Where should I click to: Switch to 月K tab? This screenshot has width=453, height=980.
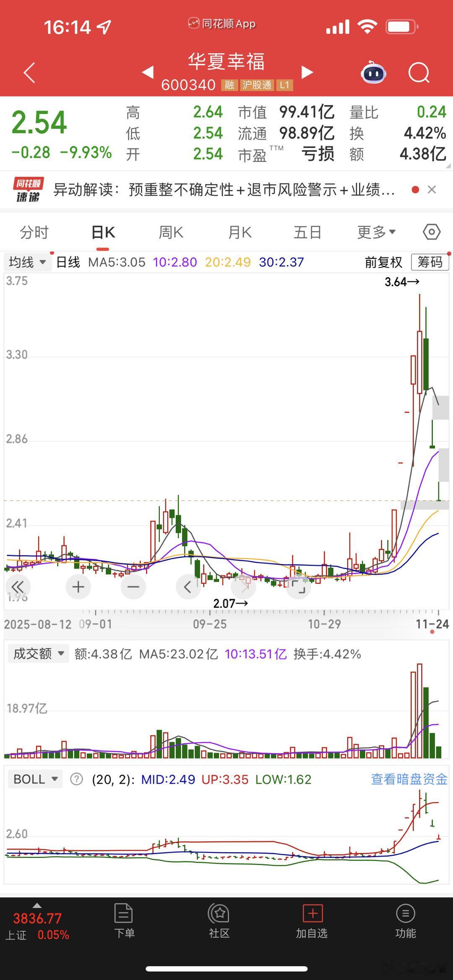tap(240, 232)
